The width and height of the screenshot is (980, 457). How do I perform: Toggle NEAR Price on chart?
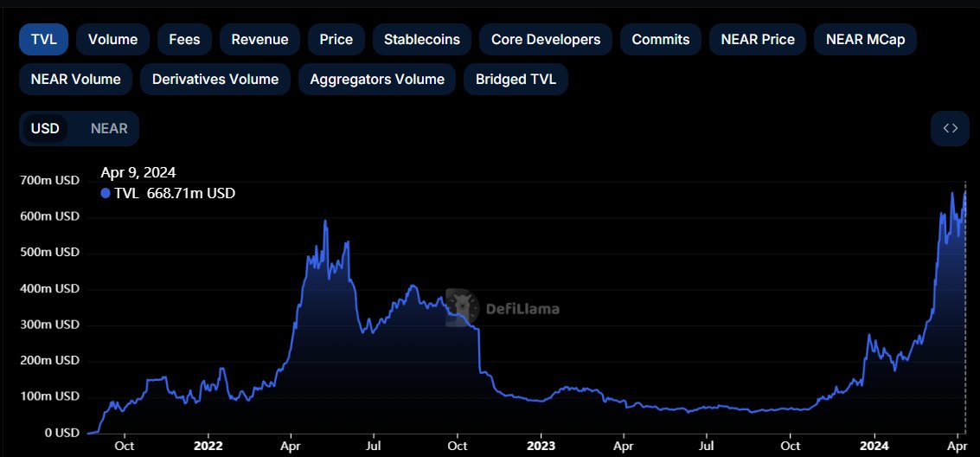(758, 40)
